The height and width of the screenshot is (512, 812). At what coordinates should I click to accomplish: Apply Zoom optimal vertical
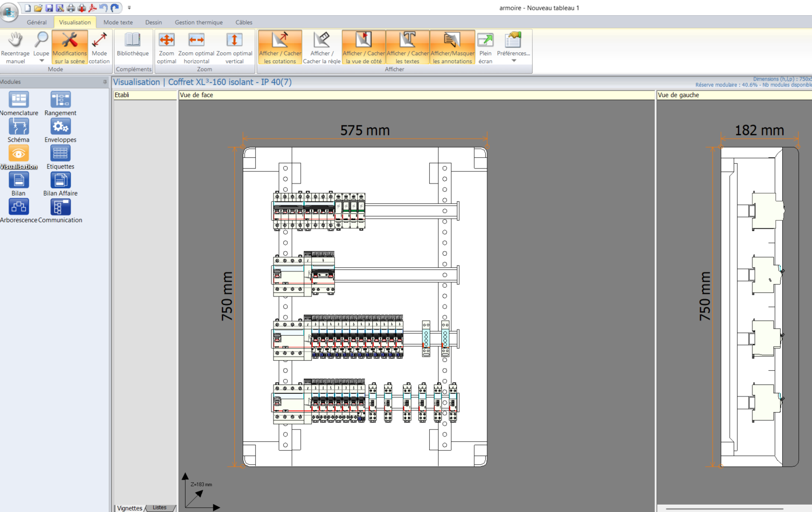click(x=234, y=47)
